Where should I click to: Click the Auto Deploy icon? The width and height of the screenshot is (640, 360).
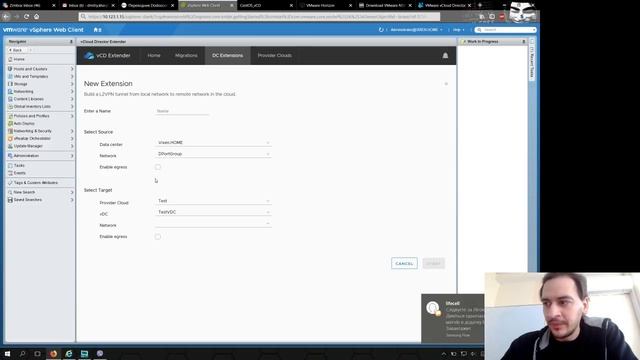click(x=10, y=123)
